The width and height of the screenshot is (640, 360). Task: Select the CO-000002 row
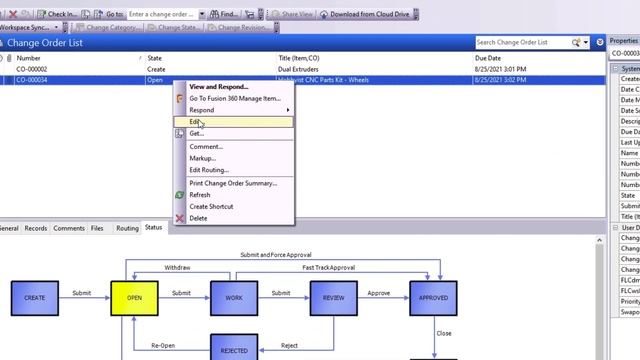pos(302,69)
